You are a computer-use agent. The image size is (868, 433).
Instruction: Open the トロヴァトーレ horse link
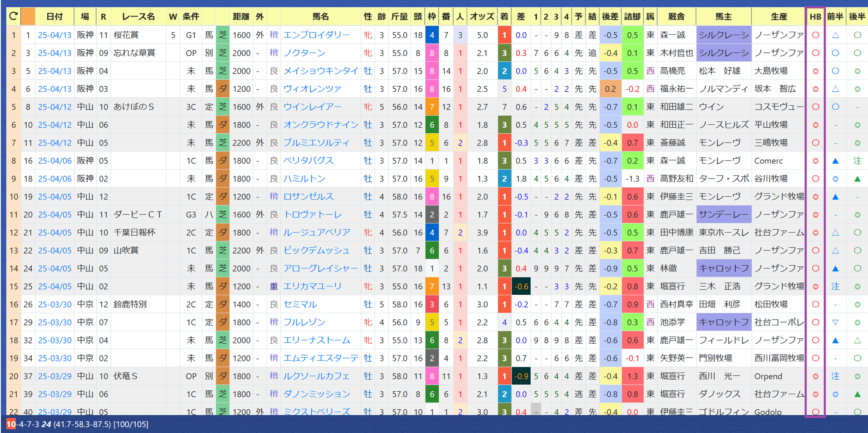tap(313, 215)
